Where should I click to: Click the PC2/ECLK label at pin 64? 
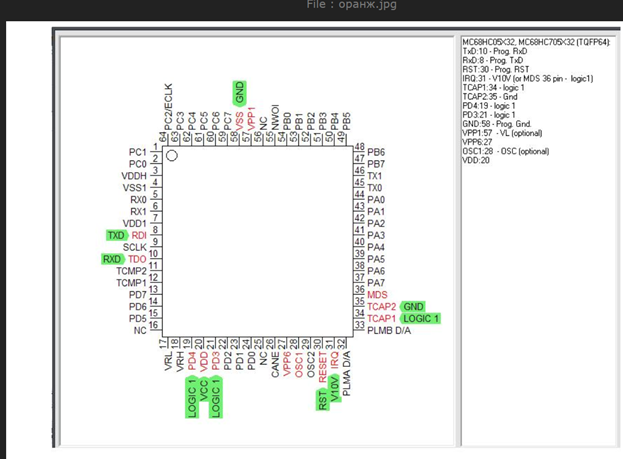(168, 107)
